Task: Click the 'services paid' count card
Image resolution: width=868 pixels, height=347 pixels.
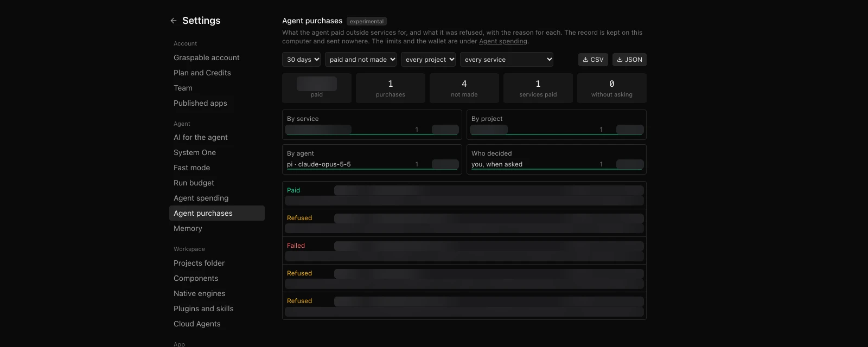Action: tap(538, 88)
